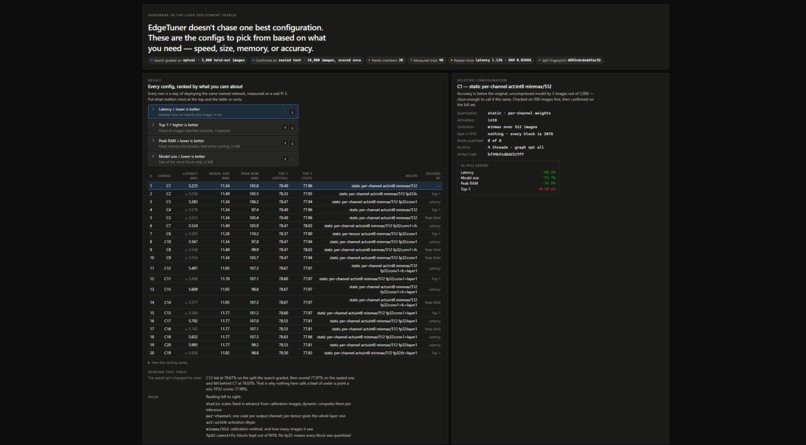This screenshot has height=445, width=806.
Task: Move Top-1 priority up with its arrow
Action: point(285,127)
